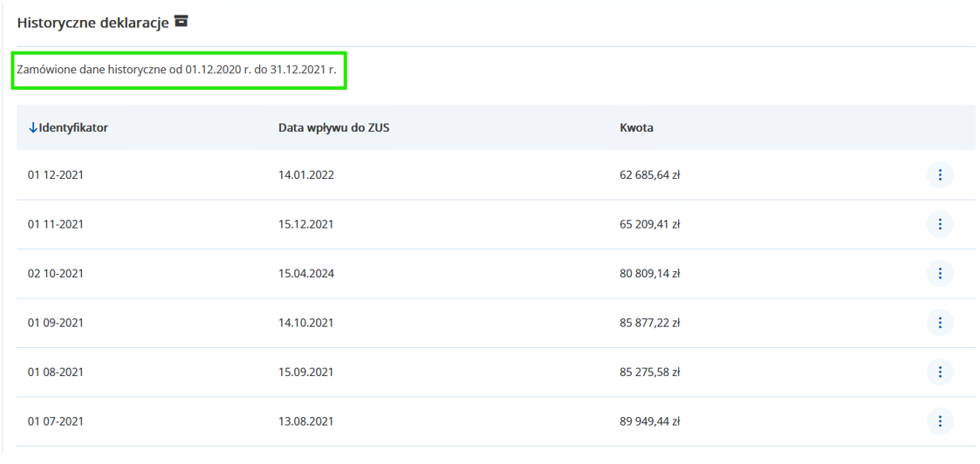Select the identifier cell 01 12-2021
Image resolution: width=980 pixels, height=464 pixels.
click(x=56, y=175)
